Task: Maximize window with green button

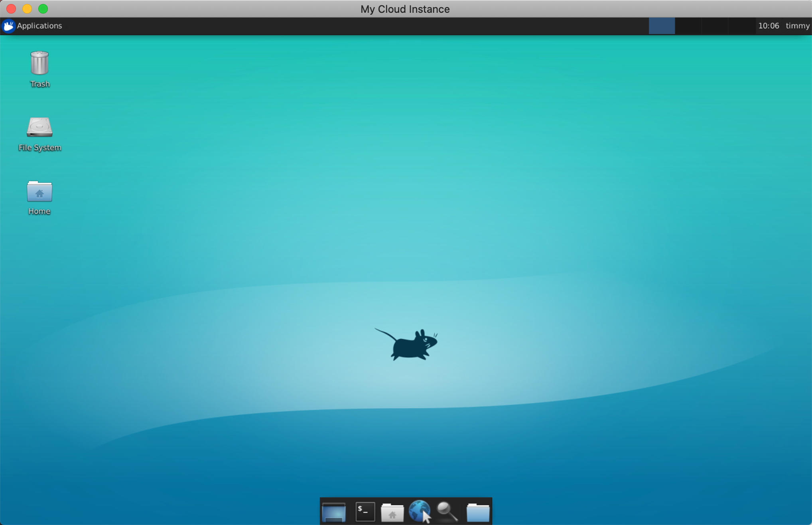Action: pyautogui.click(x=43, y=9)
